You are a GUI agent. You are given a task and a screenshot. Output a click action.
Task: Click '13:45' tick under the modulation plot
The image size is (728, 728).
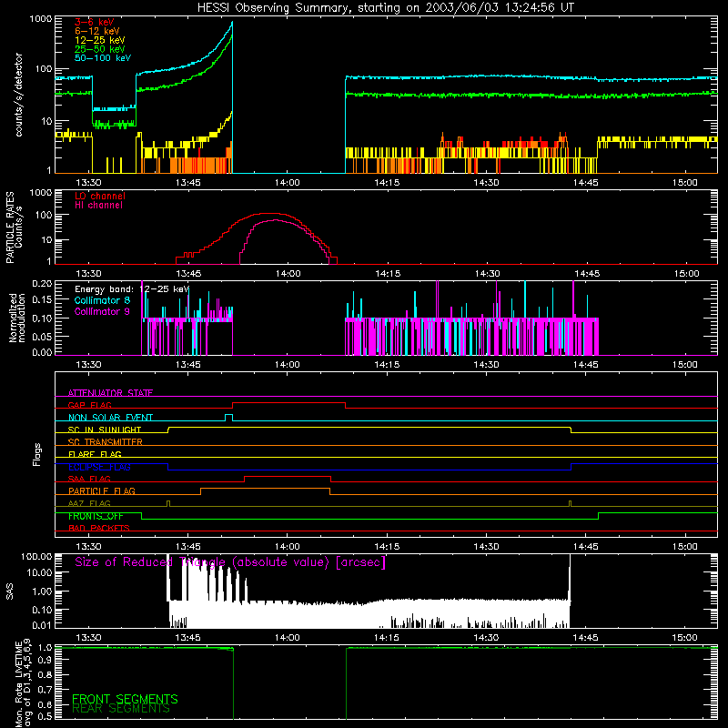pos(188,365)
